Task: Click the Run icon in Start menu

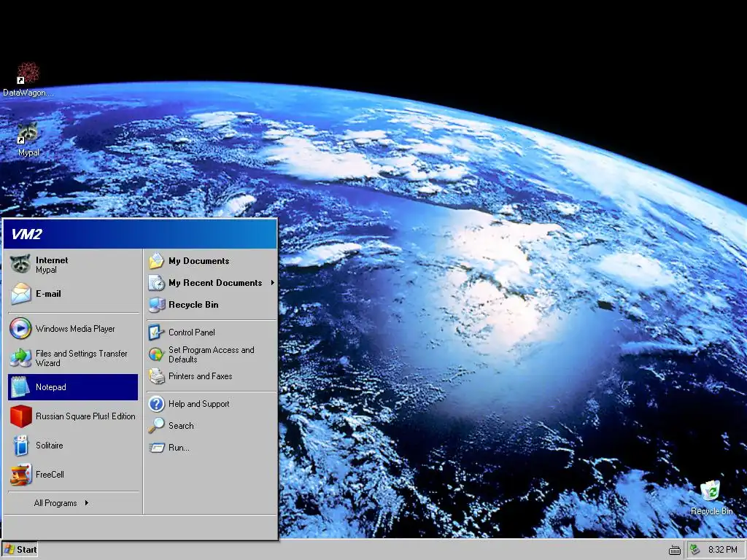Action: pos(156,448)
